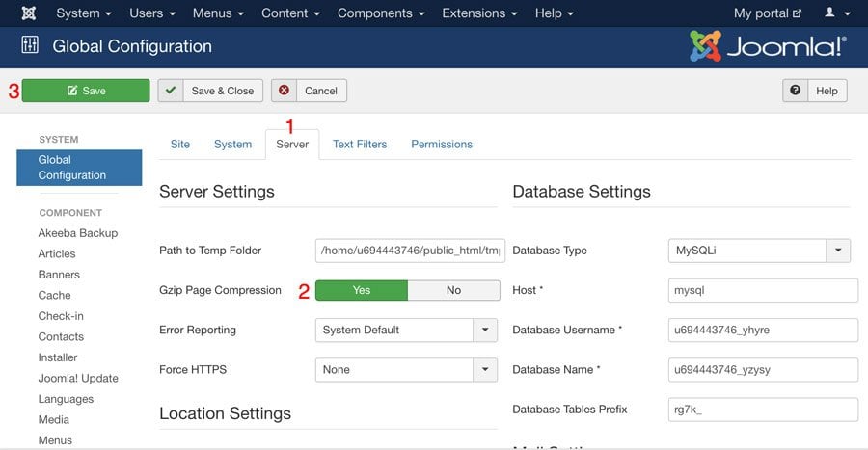868x450 pixels.
Task: Select the Server tab
Action: [292, 145]
